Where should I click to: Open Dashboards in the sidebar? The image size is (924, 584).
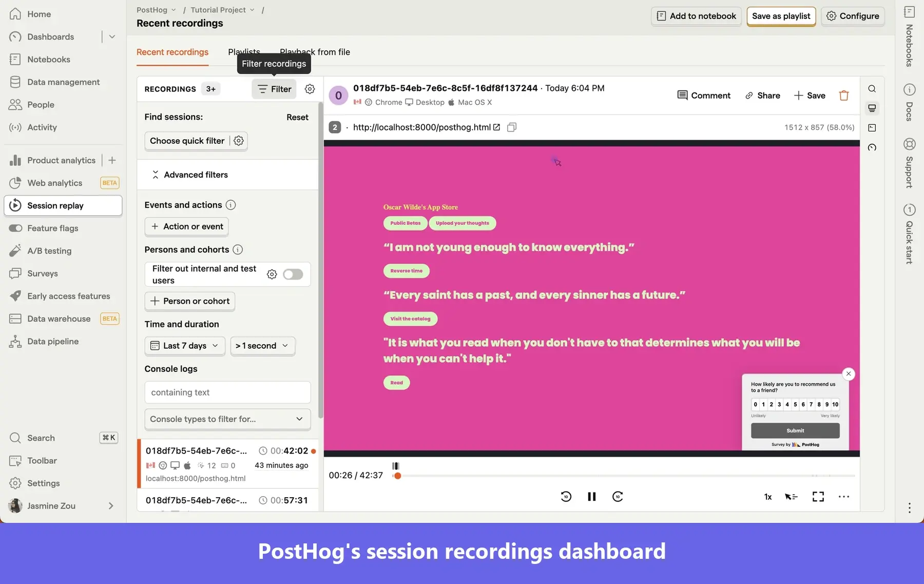[x=50, y=36]
